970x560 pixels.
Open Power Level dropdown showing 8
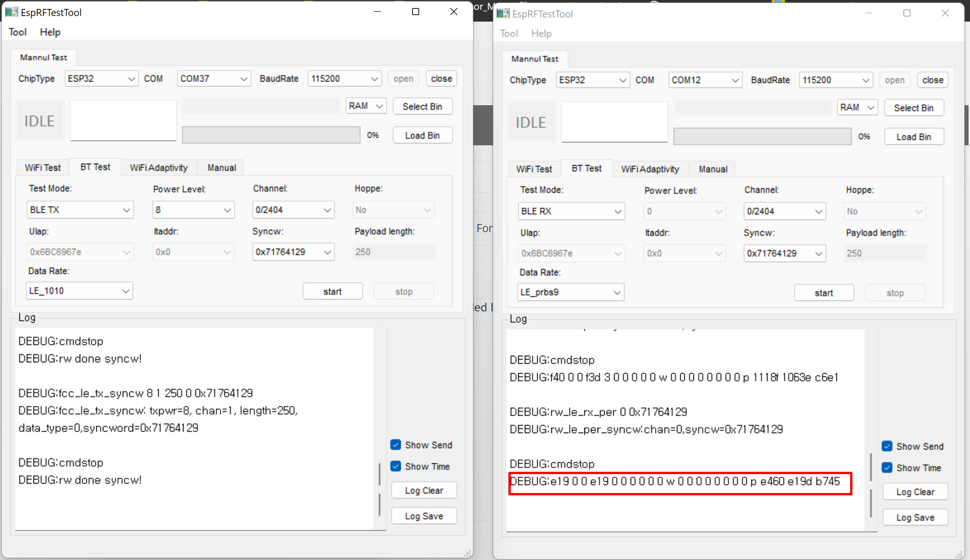pos(194,210)
